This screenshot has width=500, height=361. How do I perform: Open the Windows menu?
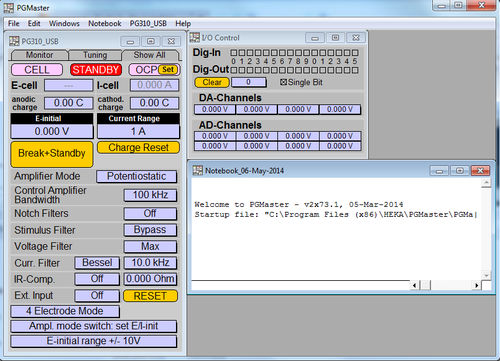(x=64, y=23)
